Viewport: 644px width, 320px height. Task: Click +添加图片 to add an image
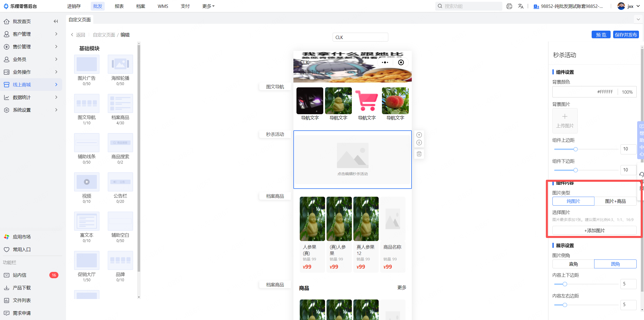(594, 231)
